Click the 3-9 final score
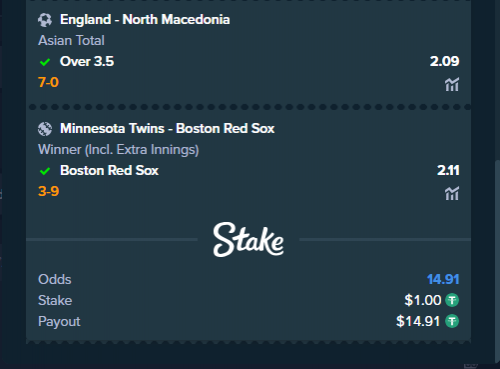Viewport: 500px width, 369px height. tap(48, 191)
